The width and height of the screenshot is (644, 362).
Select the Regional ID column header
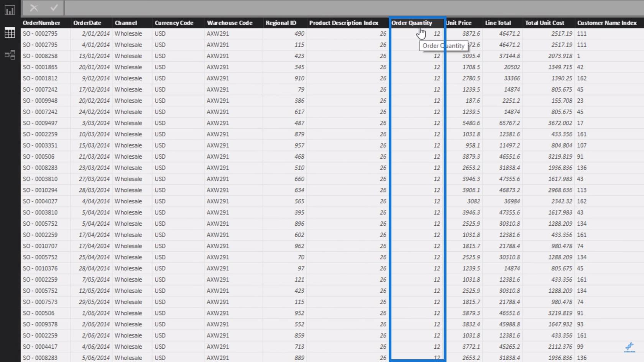click(281, 23)
